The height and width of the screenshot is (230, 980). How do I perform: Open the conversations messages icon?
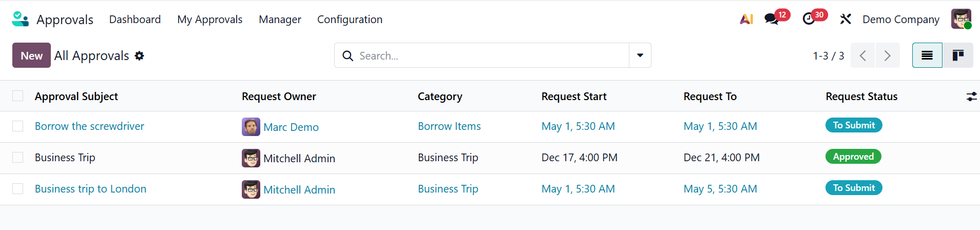[x=771, y=20]
